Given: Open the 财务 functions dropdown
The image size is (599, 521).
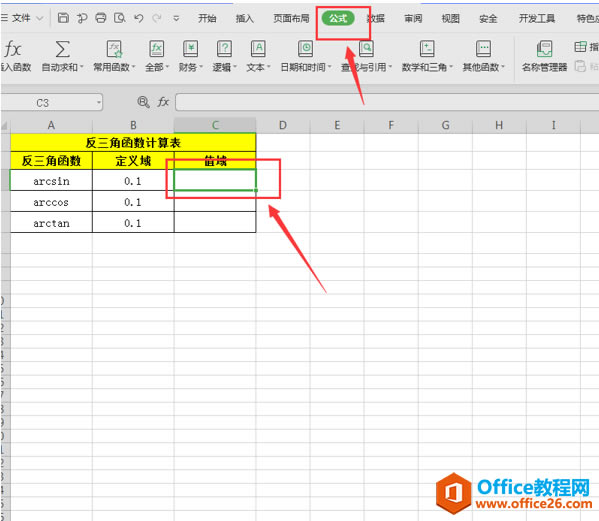Looking at the screenshot, I should [190, 56].
